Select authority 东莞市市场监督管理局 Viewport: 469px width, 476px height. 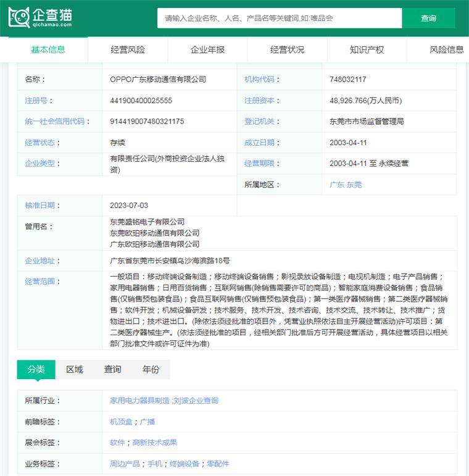coord(367,122)
